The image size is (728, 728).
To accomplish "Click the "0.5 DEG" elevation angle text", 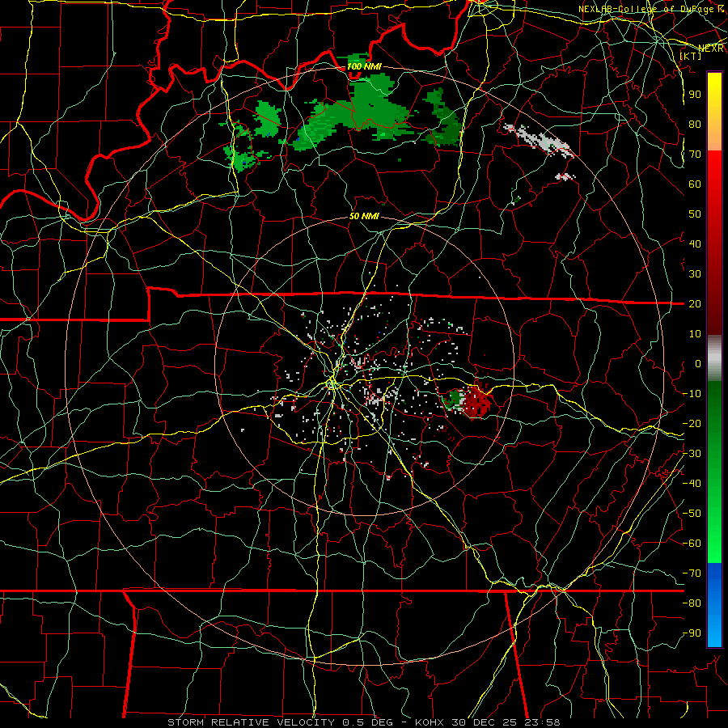I will click(367, 722).
